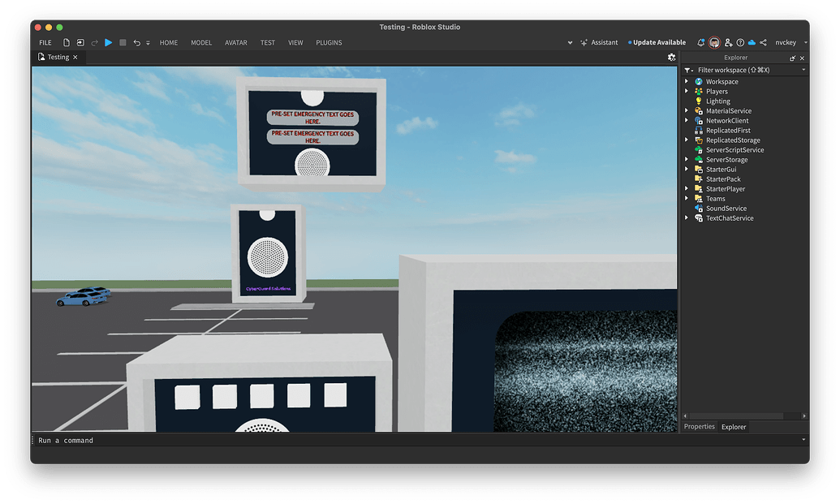840x504 pixels.
Task: Open viewport settings gear icon
Action: click(671, 57)
